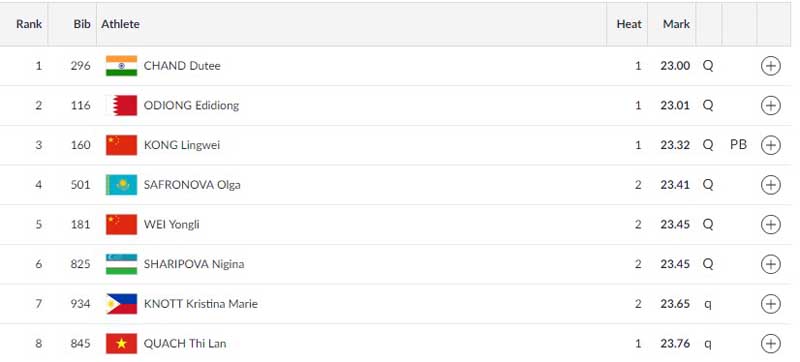Image resolution: width=800 pixels, height=362 pixels.
Task: Open athlete link KNOTT Kristina Marie
Action: 201,304
